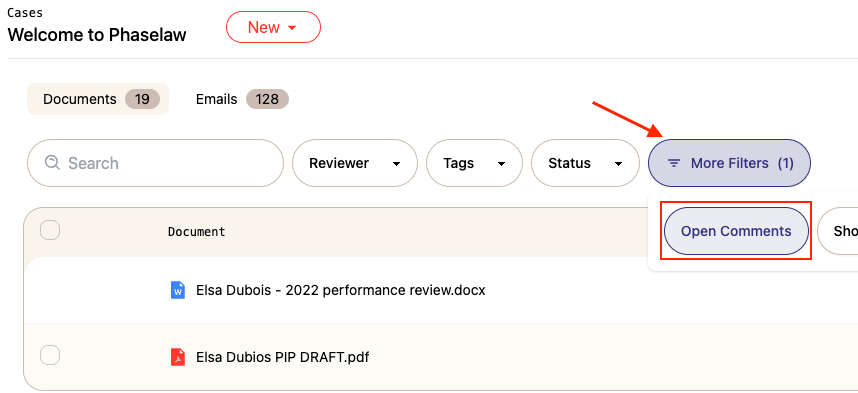Click the Word file icon for performance review
The image size is (858, 393).
click(x=178, y=290)
